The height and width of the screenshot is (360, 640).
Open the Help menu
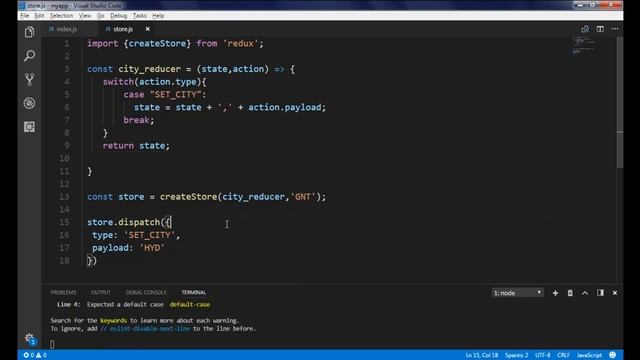point(158,16)
